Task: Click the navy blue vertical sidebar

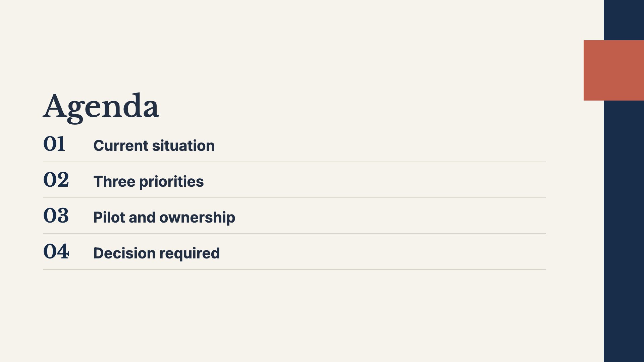Action: (624, 231)
